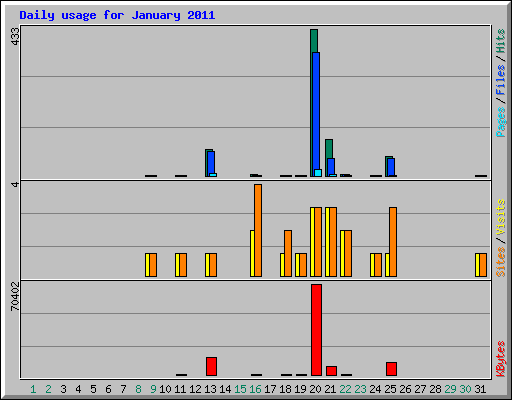Click the yellow 'Visits' legend label

(x=501, y=217)
